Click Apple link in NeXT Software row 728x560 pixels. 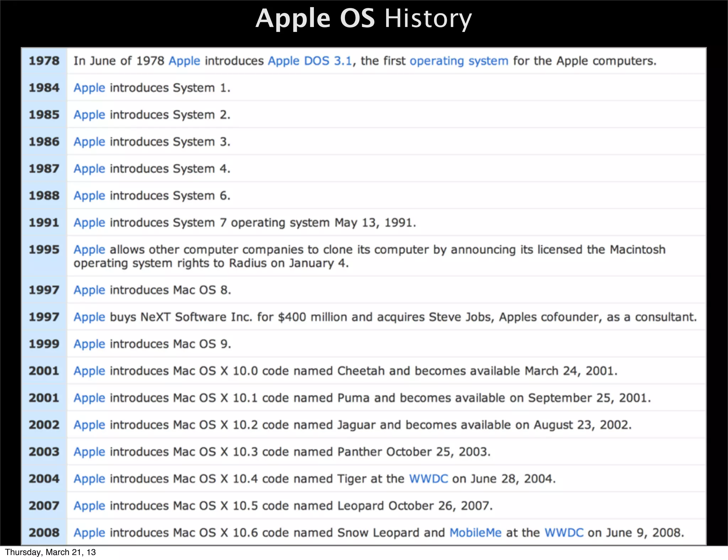click(89, 318)
